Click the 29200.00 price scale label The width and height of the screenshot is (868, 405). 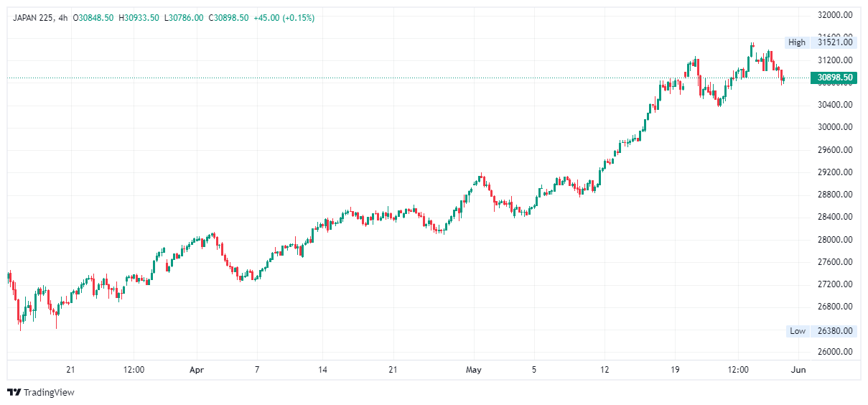click(835, 172)
